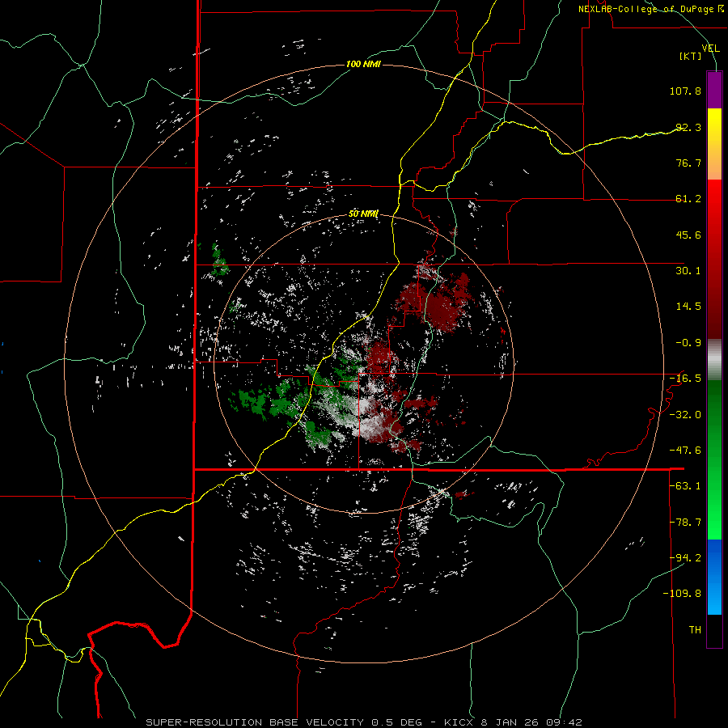
Task: Click the 8 JAN 26 date in caption
Action: pos(510,722)
